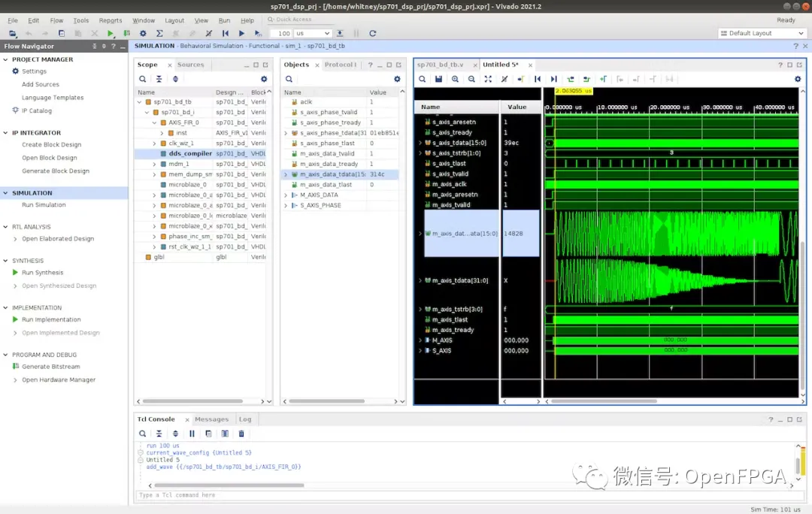Zoom in on the waveform
812x514 pixels.
455,79
